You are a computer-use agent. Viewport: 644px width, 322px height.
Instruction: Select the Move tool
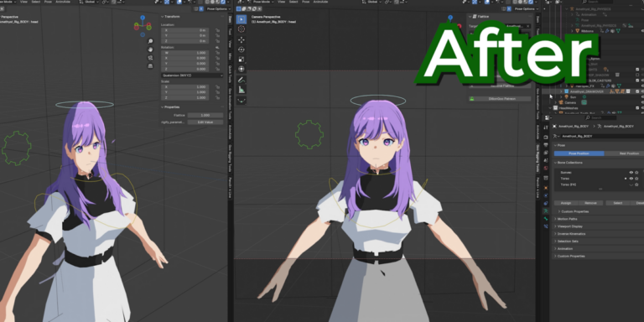[241, 40]
